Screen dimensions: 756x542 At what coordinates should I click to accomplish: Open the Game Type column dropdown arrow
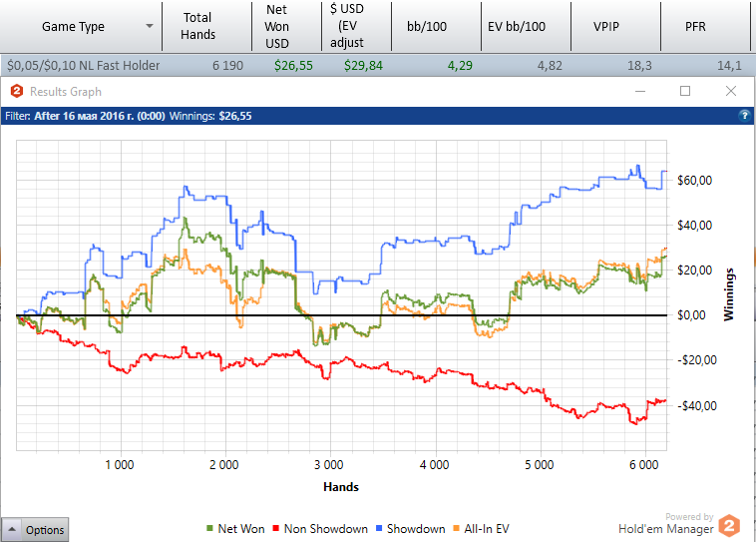[x=150, y=26]
